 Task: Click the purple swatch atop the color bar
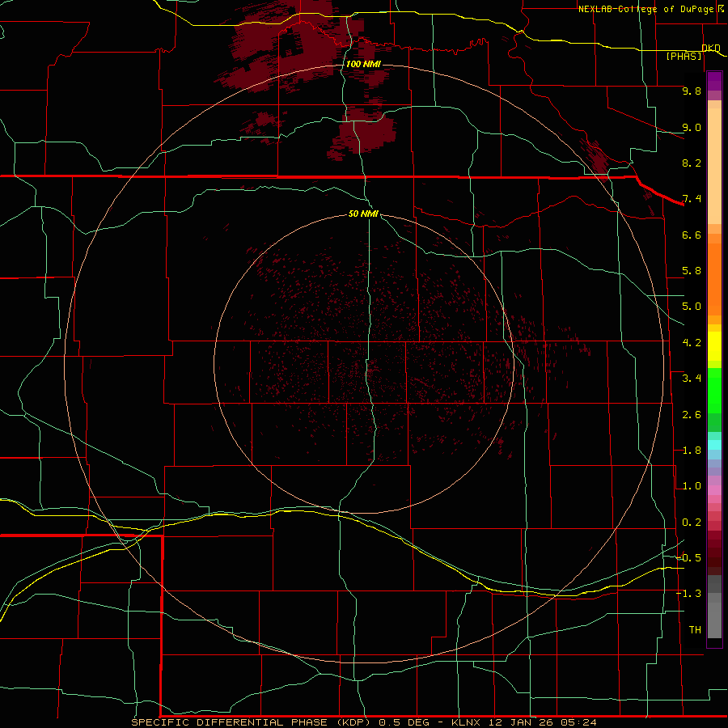pyautogui.click(x=714, y=81)
